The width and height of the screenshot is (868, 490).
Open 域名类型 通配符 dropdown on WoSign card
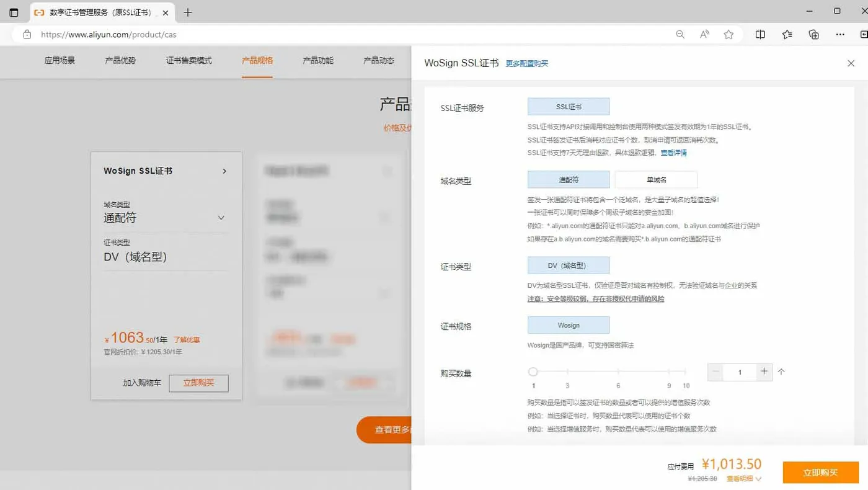(x=165, y=218)
